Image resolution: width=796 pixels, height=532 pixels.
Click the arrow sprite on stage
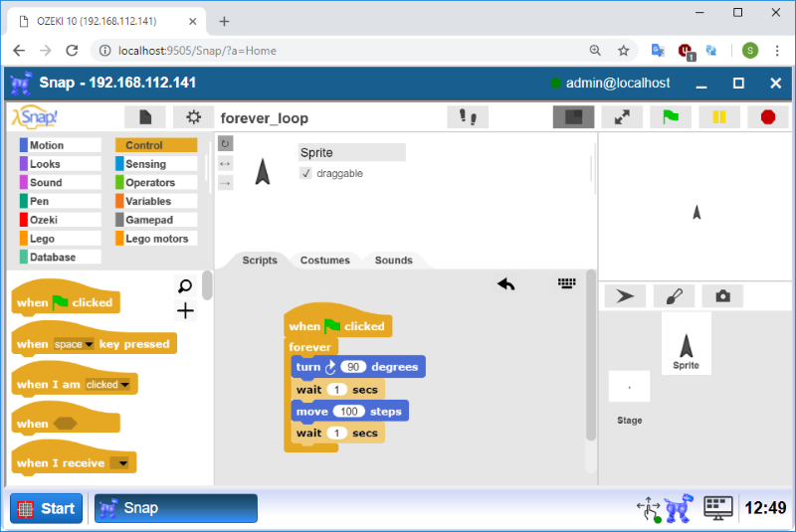tap(696, 212)
